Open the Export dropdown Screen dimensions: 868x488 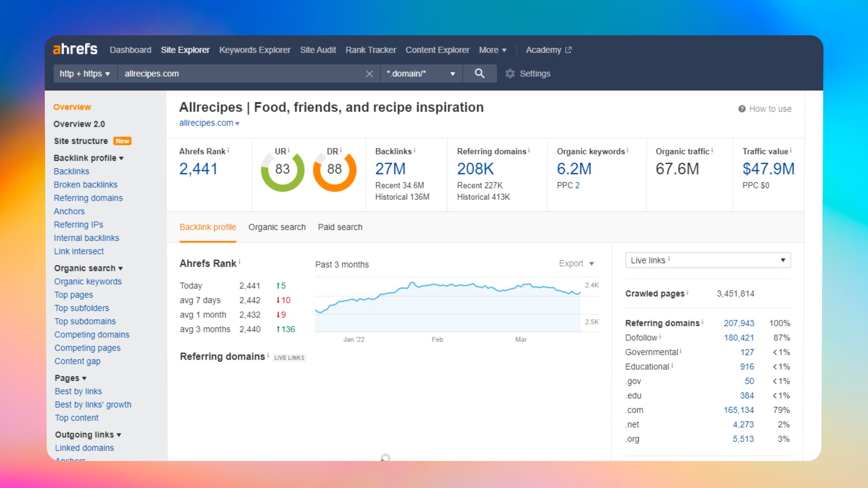pyautogui.click(x=576, y=263)
